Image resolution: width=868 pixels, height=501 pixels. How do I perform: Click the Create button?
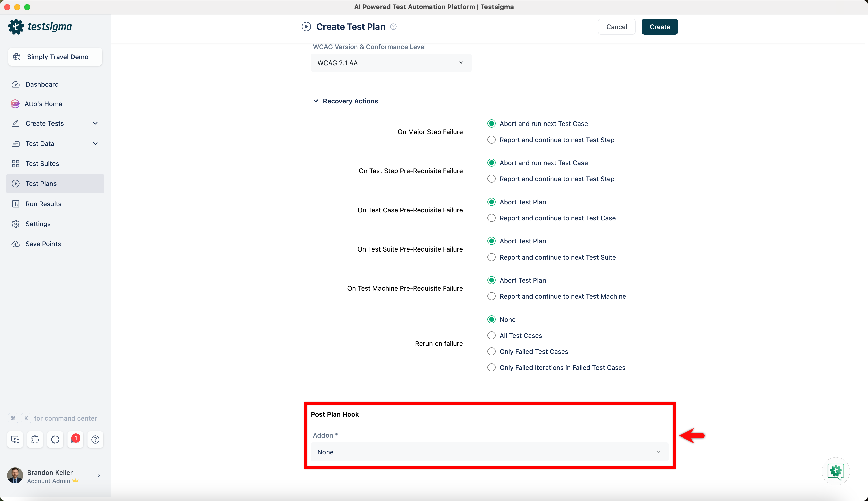[x=659, y=27]
